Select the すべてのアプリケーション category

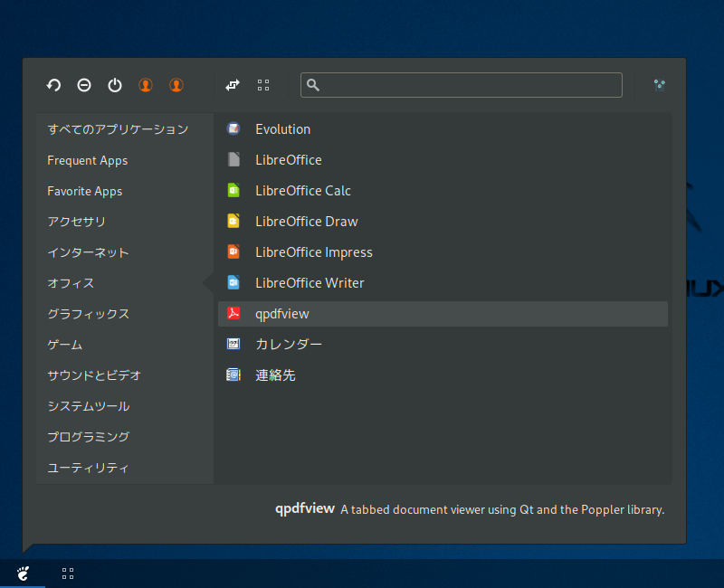coord(125,128)
